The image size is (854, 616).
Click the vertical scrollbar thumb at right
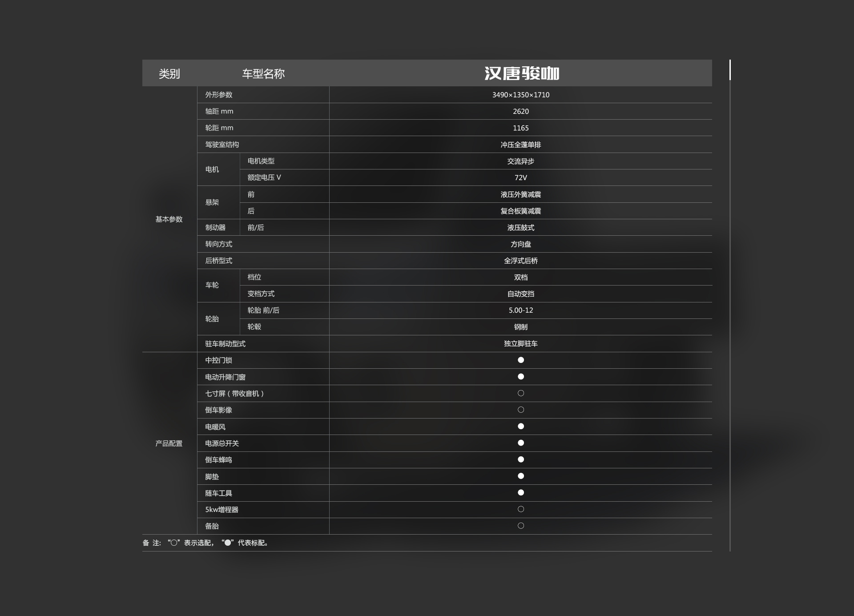tap(730, 70)
